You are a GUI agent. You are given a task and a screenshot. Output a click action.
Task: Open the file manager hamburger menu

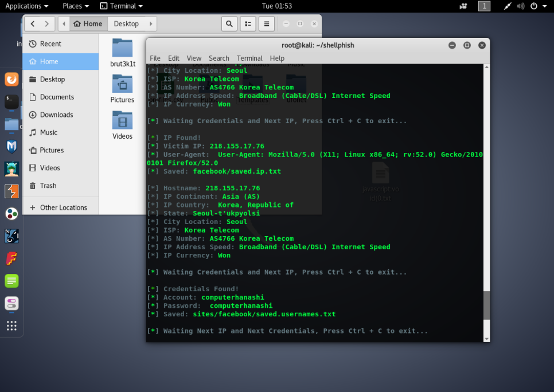click(267, 23)
